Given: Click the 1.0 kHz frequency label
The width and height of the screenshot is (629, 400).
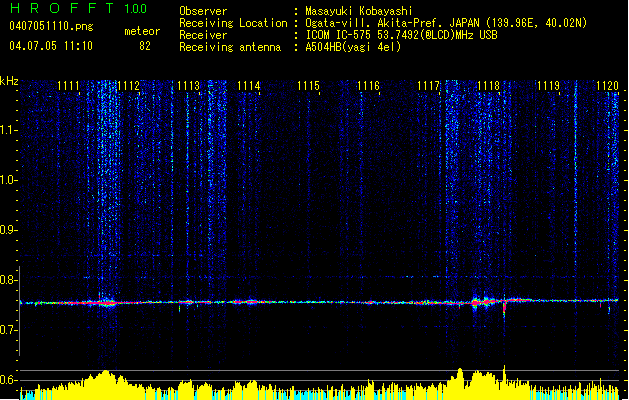Looking at the screenshot, I should pos(8,180).
